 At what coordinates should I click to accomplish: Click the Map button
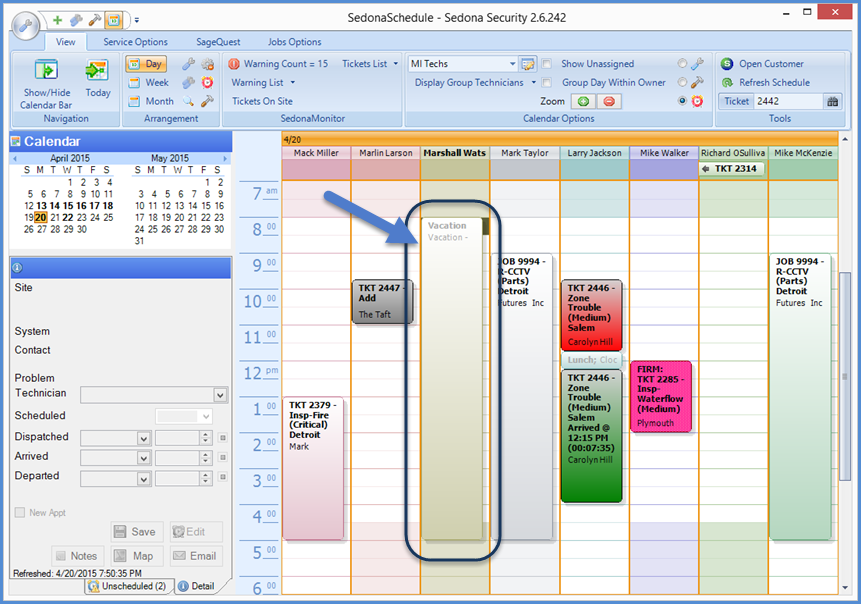136,556
